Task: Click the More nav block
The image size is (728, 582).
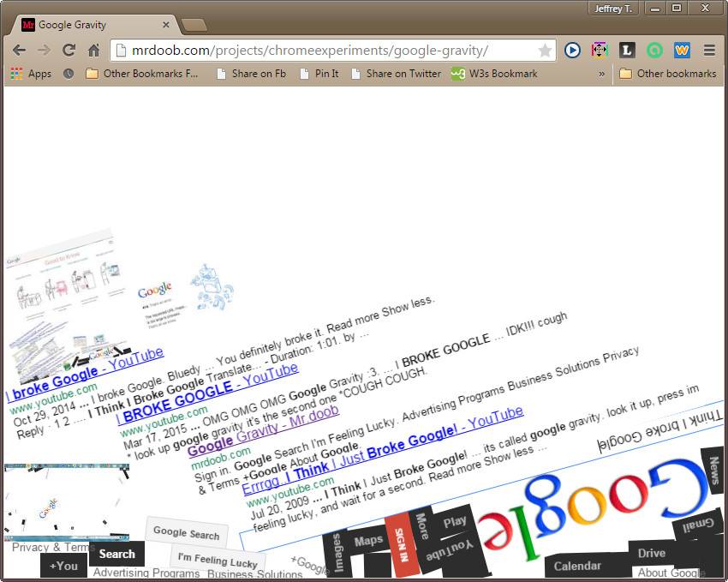Action: click(x=421, y=525)
